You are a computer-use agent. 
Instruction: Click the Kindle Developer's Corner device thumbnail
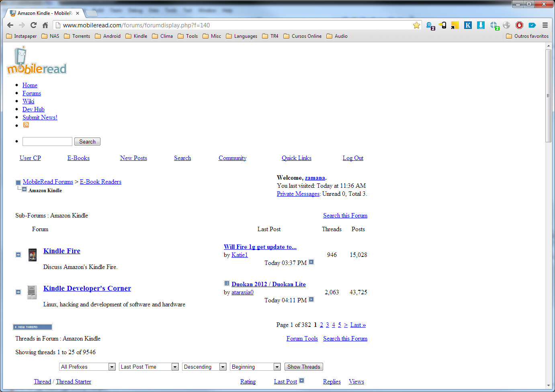(32, 292)
